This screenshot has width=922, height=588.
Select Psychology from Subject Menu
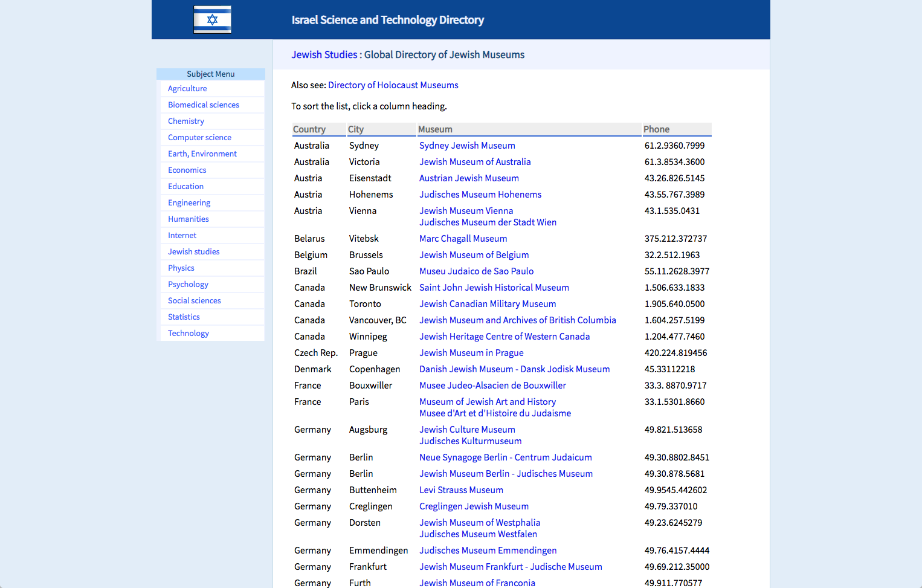(x=188, y=284)
